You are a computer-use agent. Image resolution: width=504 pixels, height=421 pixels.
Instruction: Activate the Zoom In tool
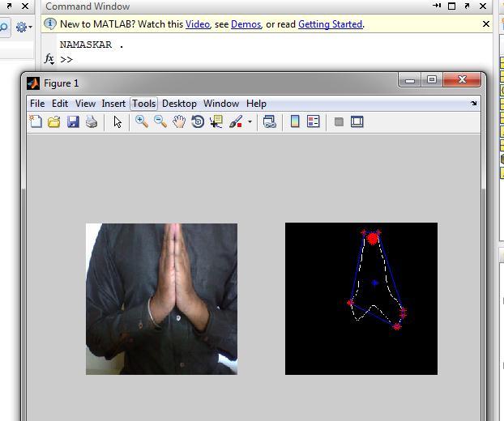pos(142,122)
